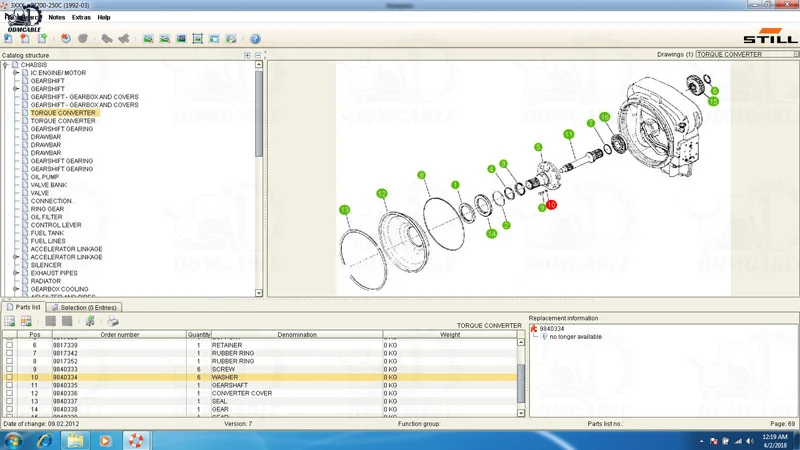800x450 pixels.
Task: Click green callout 11 on the drawing
Action: tap(569, 134)
